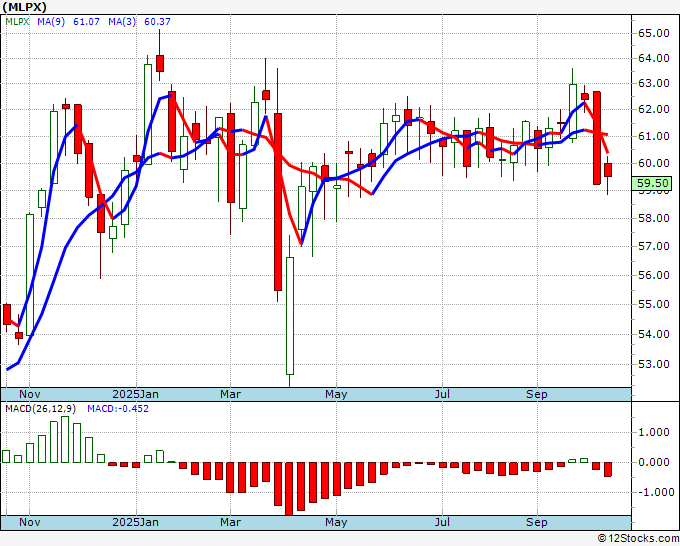Click Jul on the price chart date axis
The image size is (680, 546).
coord(442,394)
